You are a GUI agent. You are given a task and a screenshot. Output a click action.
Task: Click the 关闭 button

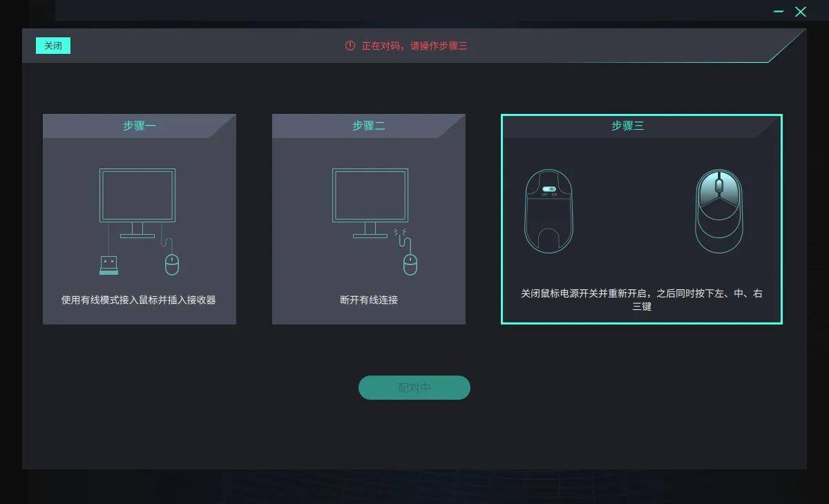[x=53, y=46]
